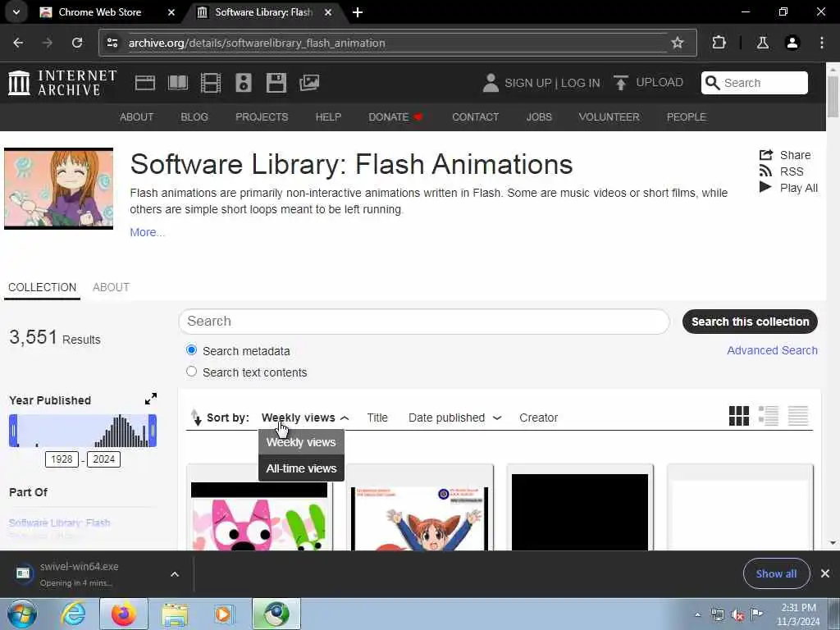Image resolution: width=840 pixels, height=630 pixels.
Task: Open the ABOUT nav menu item
Action: [136, 116]
